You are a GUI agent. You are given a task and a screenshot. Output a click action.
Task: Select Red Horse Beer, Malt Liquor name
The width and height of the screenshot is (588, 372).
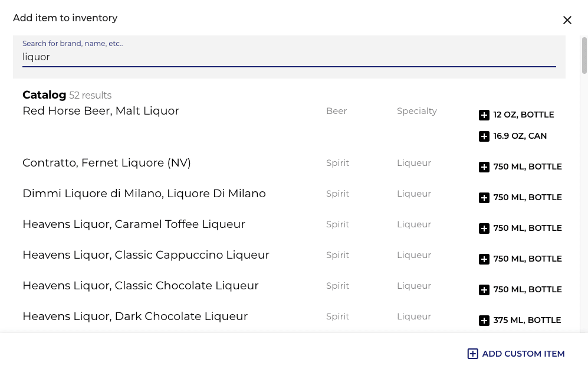click(101, 111)
